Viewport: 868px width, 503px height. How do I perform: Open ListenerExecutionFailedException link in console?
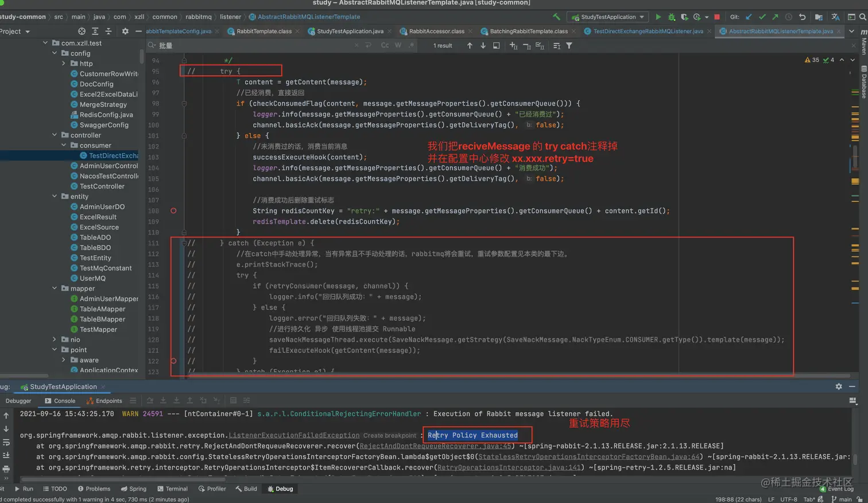tap(294, 435)
